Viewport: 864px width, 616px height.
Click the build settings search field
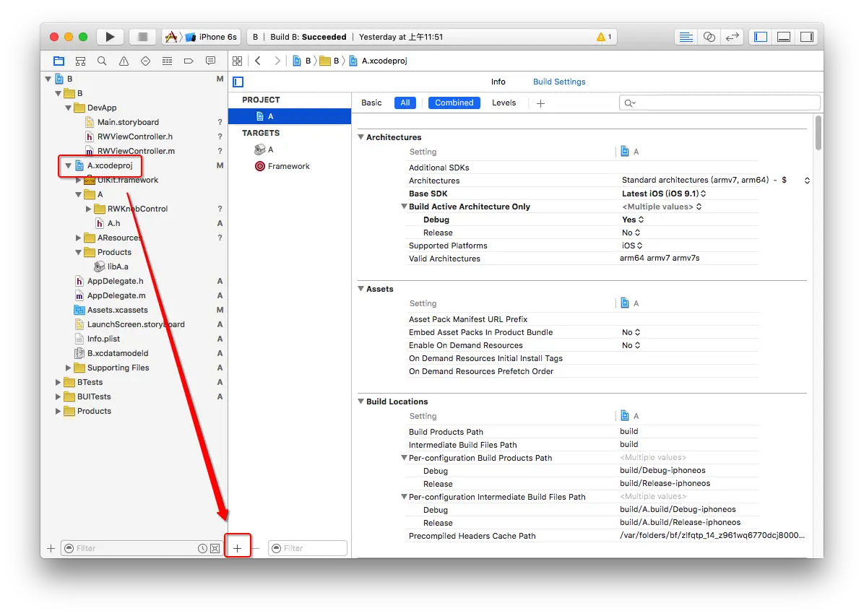[720, 103]
